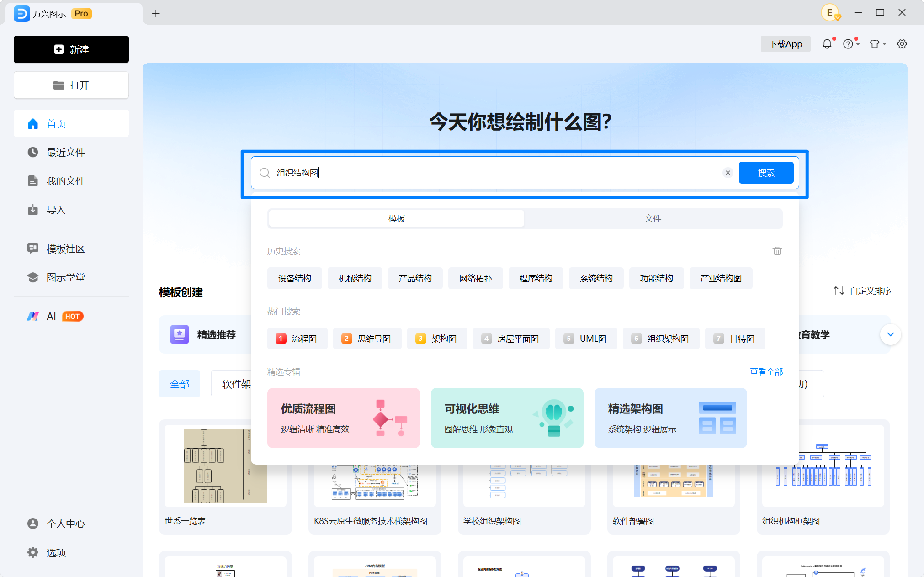Click the user avatar E icon

coord(830,13)
